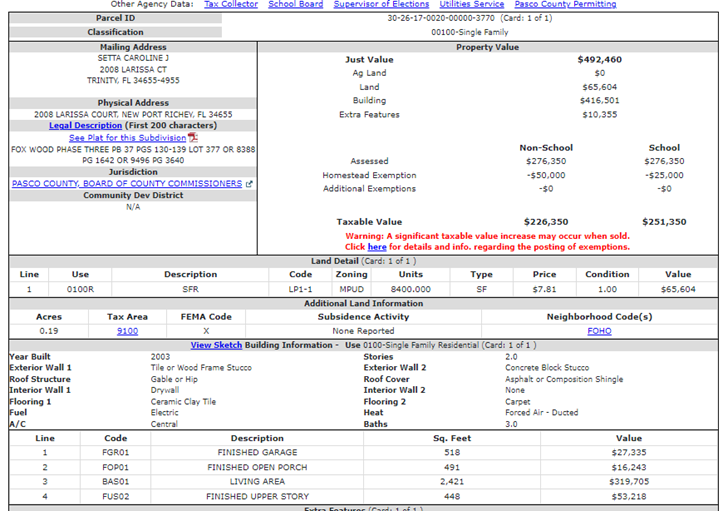The width and height of the screenshot is (723, 511).
Task: Open tax area 9100 link
Action: (127, 331)
